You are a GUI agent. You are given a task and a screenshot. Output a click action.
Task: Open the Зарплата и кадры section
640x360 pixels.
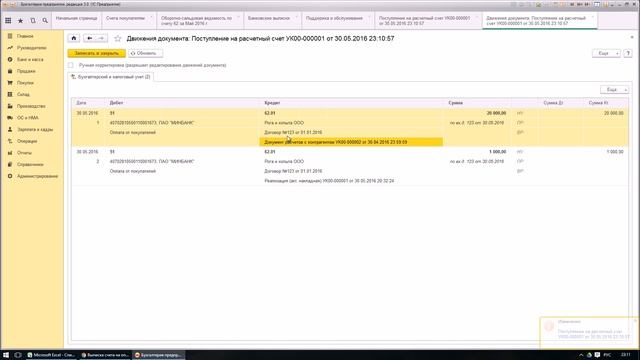click(x=35, y=129)
